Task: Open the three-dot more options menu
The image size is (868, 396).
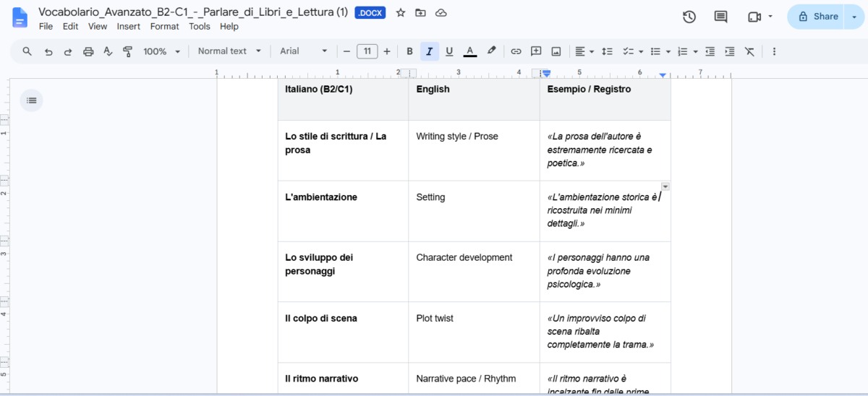Action: (x=774, y=51)
